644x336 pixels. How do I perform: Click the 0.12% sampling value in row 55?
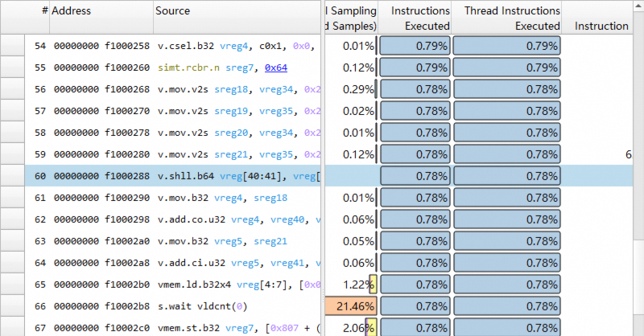click(358, 68)
